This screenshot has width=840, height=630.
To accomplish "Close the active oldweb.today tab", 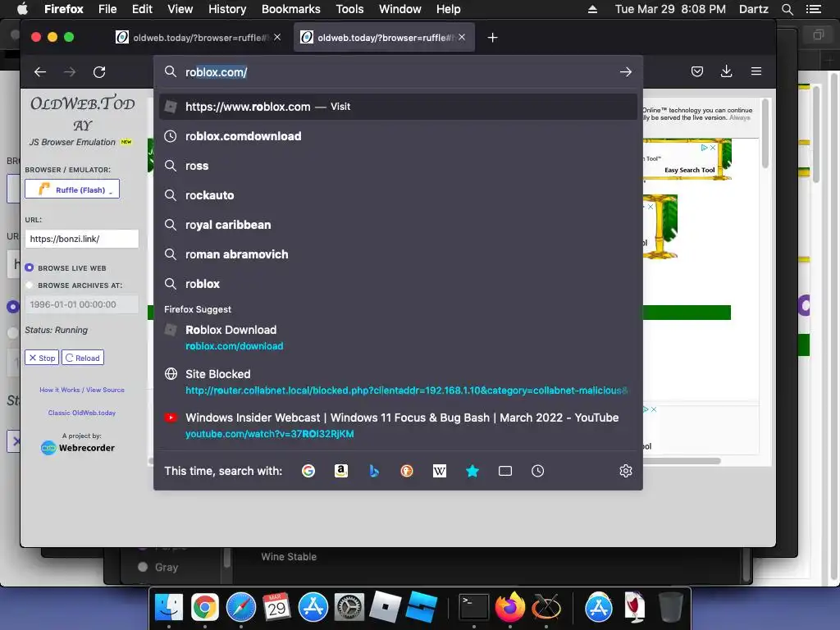I will point(462,37).
